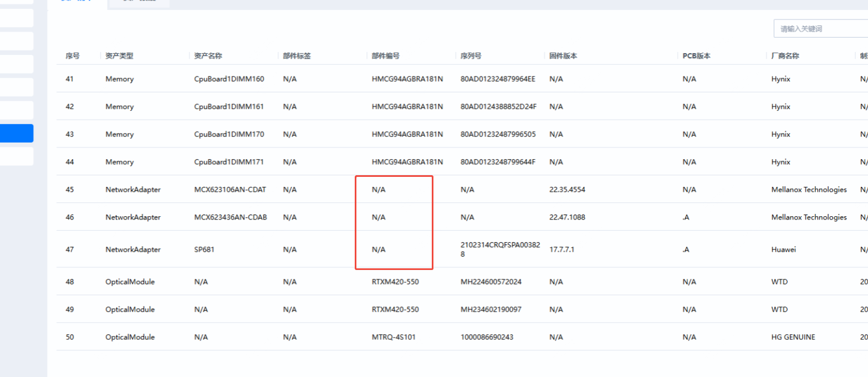Click firmware version 22.47.1088
Screen dimensions: 868x377
click(568, 217)
